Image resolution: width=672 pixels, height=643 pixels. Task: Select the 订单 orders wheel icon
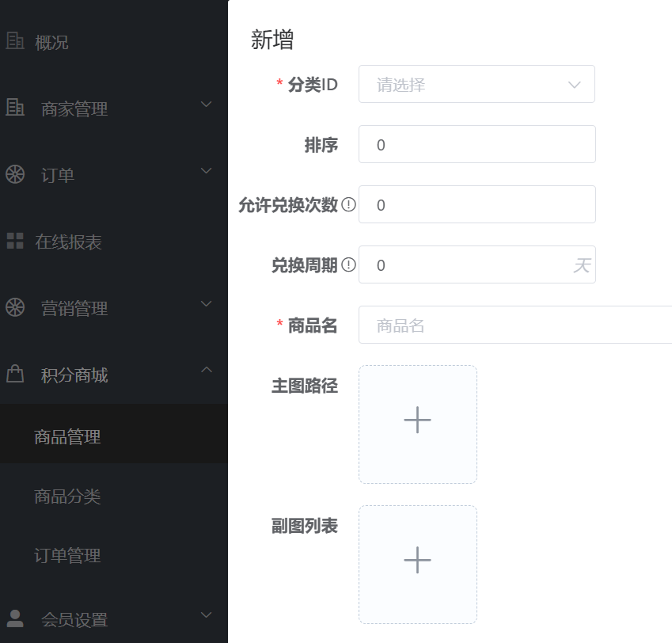[16, 171]
